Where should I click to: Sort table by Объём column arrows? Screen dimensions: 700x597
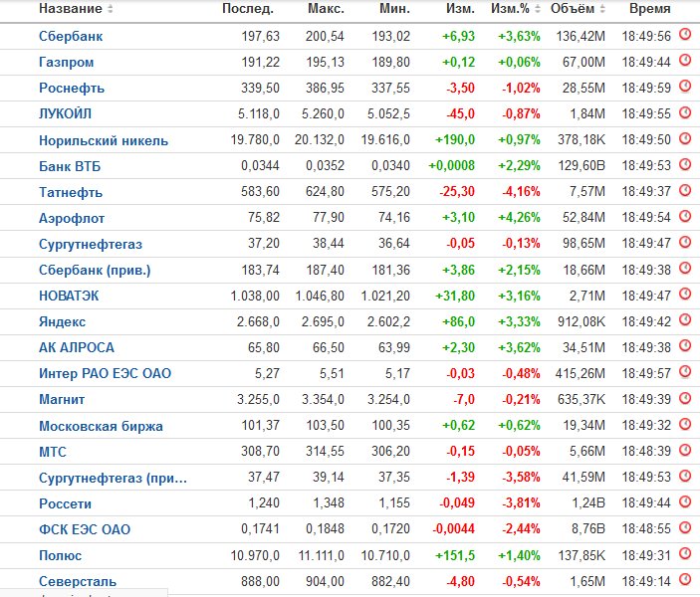pyautogui.click(x=602, y=9)
